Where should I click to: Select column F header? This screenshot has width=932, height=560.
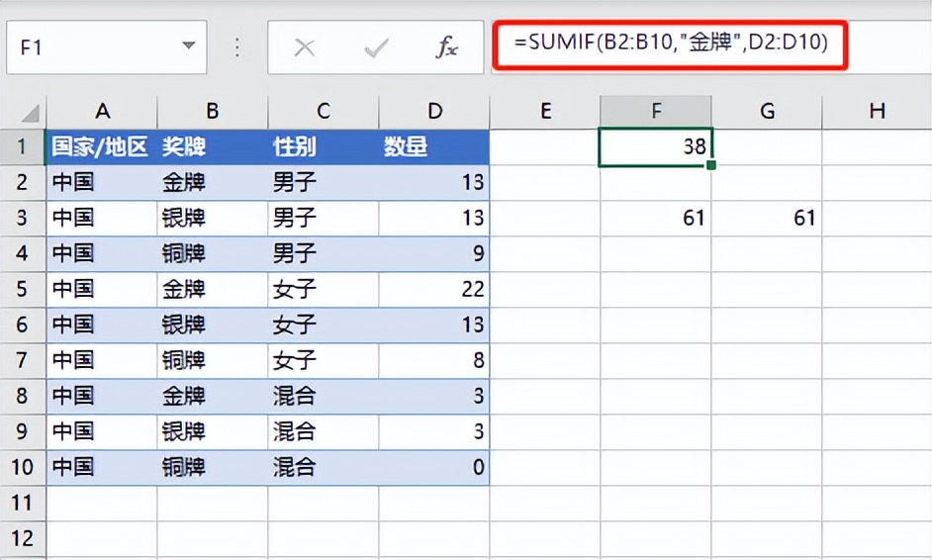(656, 111)
